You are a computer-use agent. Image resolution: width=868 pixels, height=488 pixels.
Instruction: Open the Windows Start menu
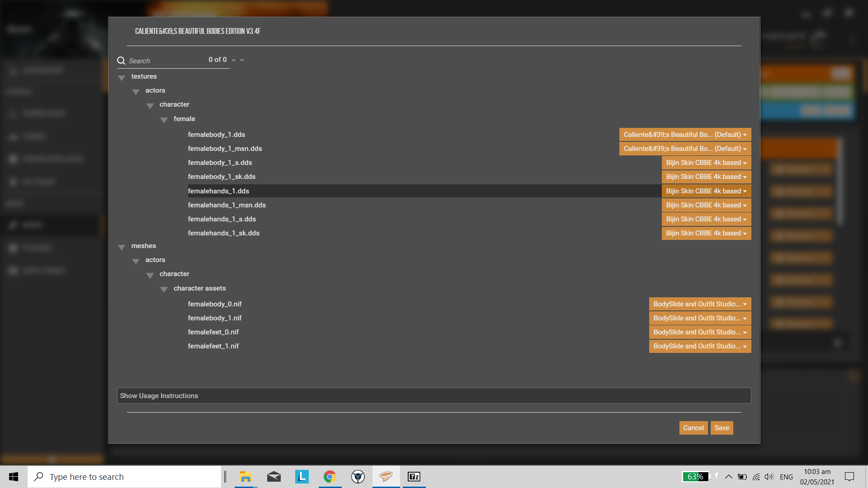[14, 477]
